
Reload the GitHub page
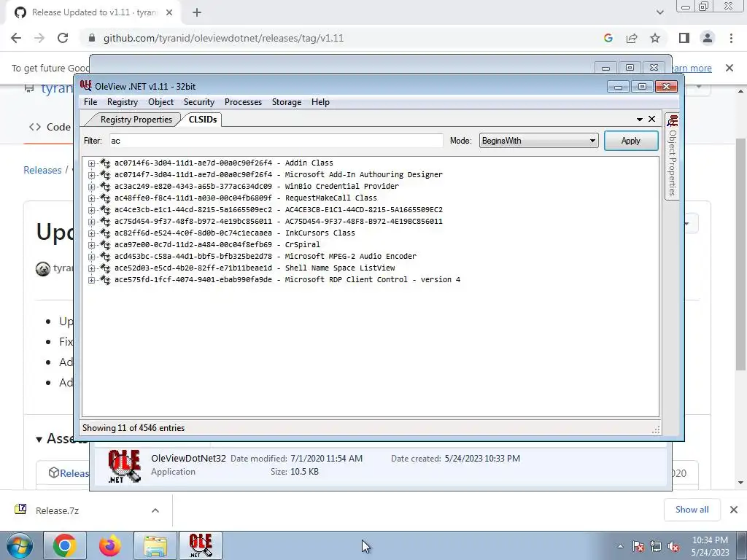(63, 38)
